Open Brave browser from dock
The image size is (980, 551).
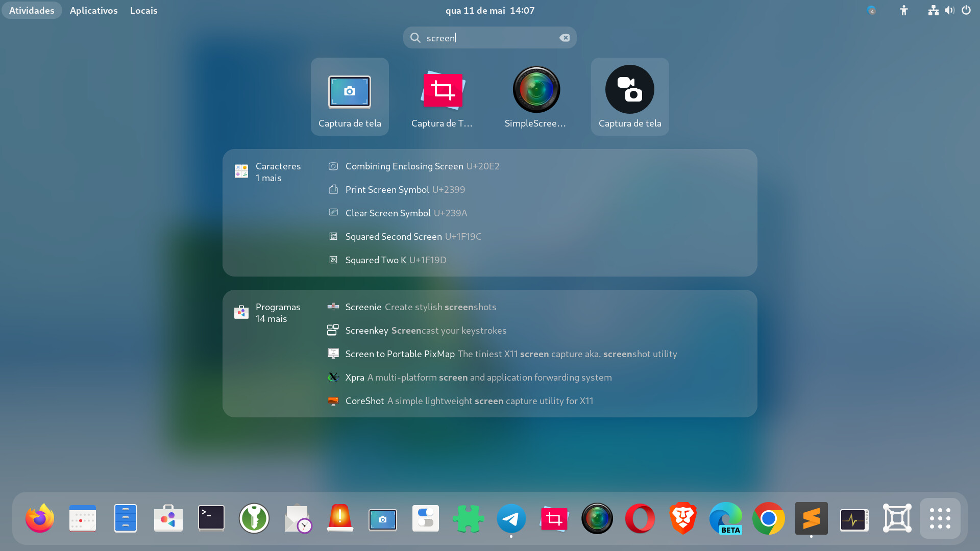point(682,518)
